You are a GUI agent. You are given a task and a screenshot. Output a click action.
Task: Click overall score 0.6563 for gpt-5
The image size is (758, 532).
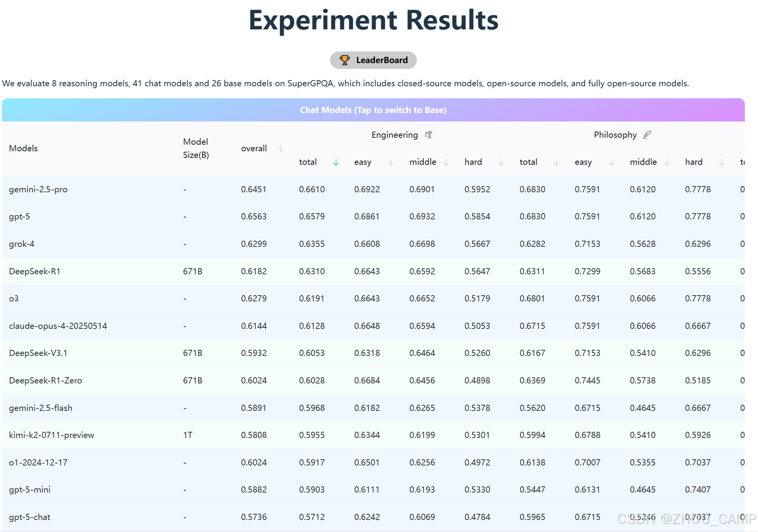254,216
